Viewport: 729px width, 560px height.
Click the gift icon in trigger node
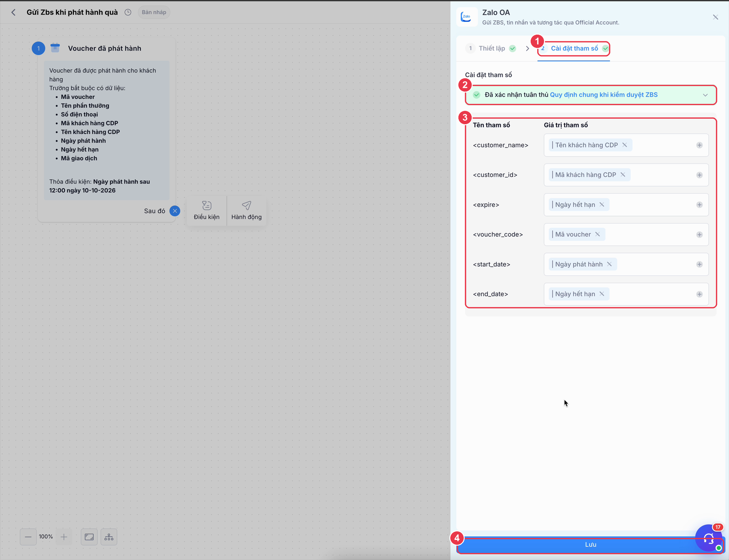pyautogui.click(x=55, y=48)
